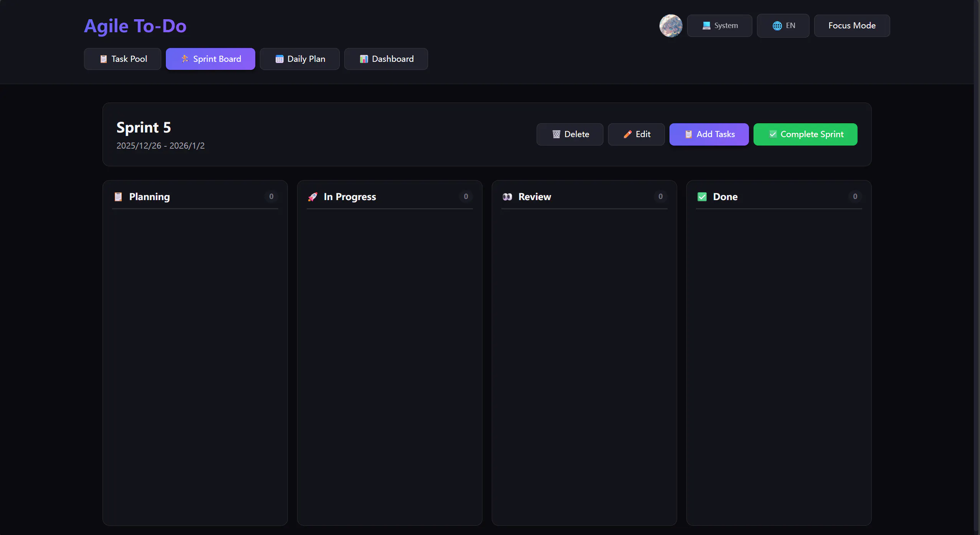Click the clipboard icon beside Planning
This screenshot has height=535, width=980.
coord(118,197)
